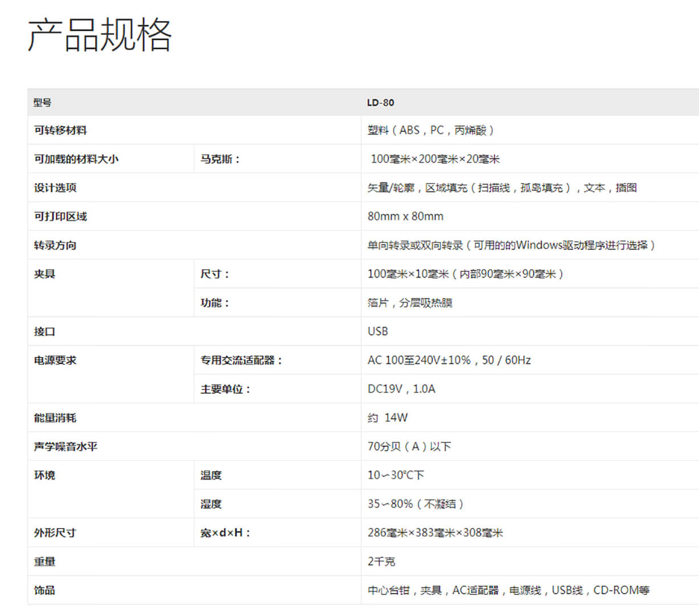The height and width of the screenshot is (616, 699).
Task: Select the AC 100至240V±10% value
Action: (x=449, y=360)
